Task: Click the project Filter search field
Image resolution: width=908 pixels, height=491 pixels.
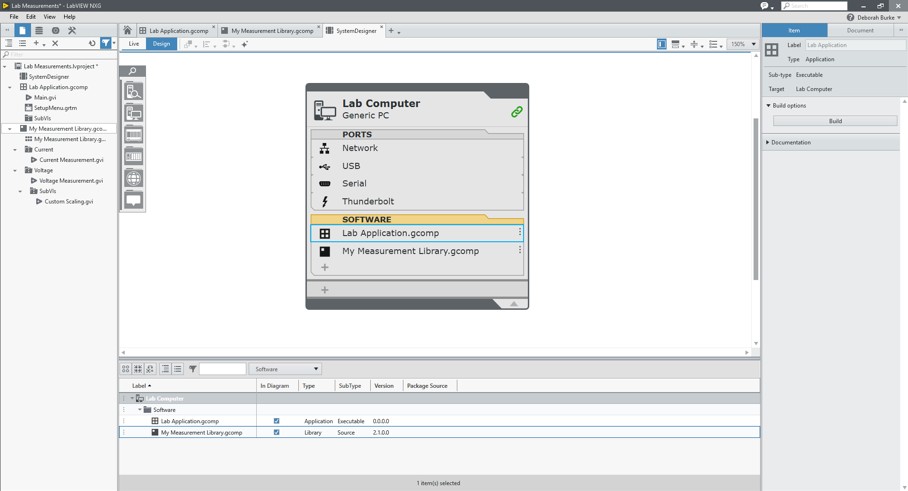Action: 58,54
